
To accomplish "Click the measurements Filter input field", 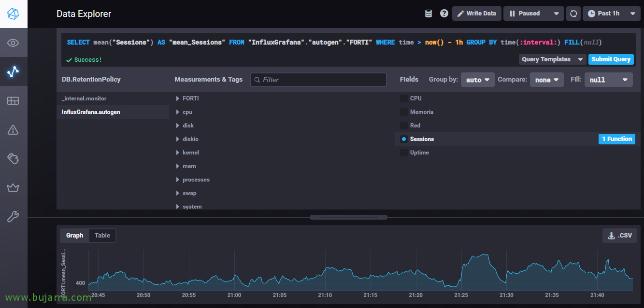I will 319,80.
